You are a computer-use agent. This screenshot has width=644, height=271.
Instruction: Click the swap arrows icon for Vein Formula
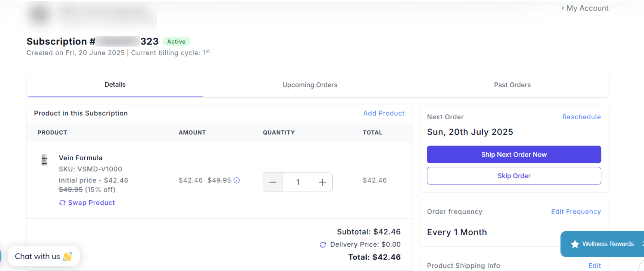tap(62, 203)
